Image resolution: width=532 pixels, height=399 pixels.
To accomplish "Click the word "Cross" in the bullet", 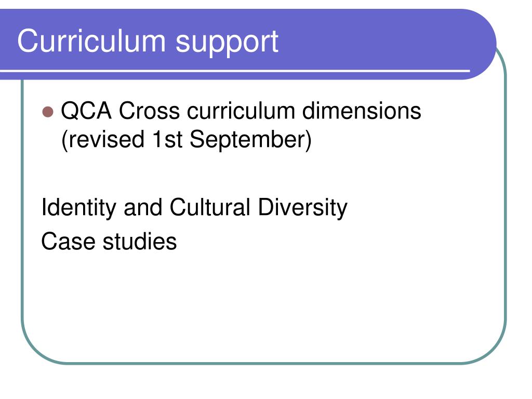I will tap(149, 111).
